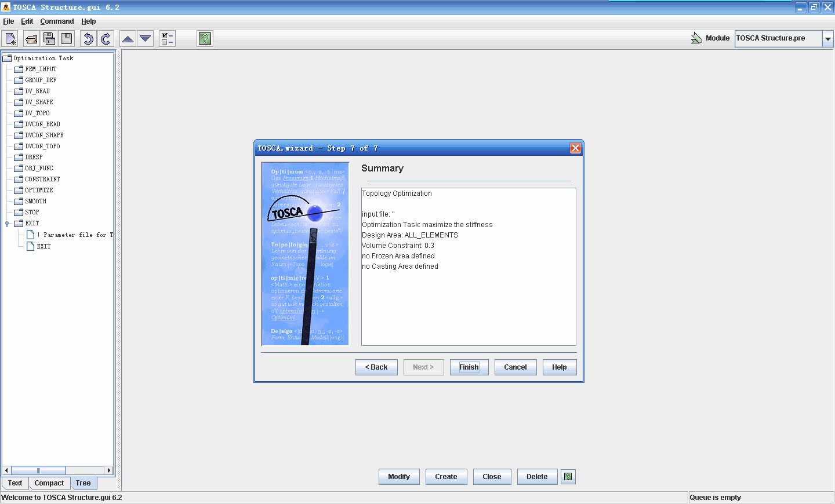This screenshot has height=504, width=835.
Task: Move item up with triangle icon
Action: (x=128, y=39)
